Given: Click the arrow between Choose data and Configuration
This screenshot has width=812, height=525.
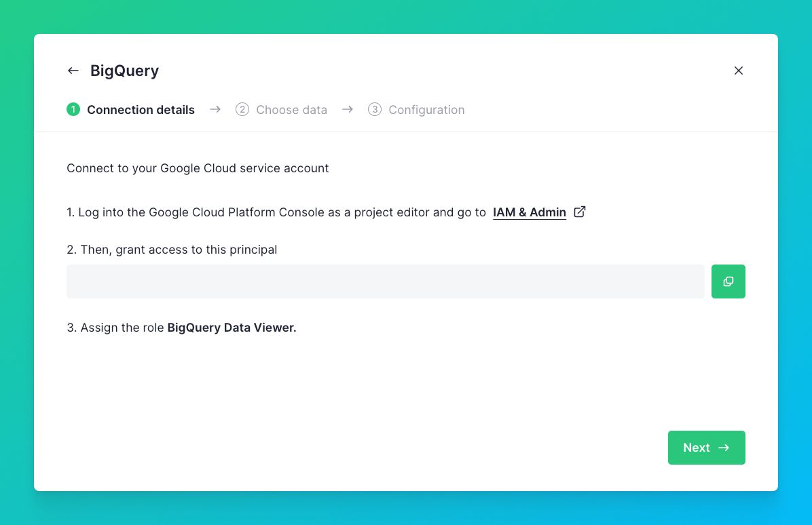Looking at the screenshot, I should [348, 110].
